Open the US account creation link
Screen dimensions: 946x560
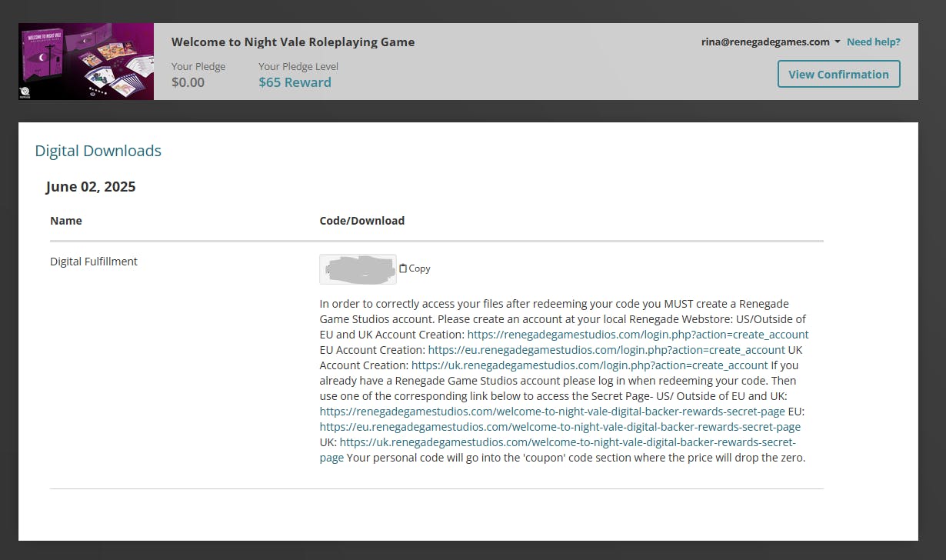(x=638, y=335)
